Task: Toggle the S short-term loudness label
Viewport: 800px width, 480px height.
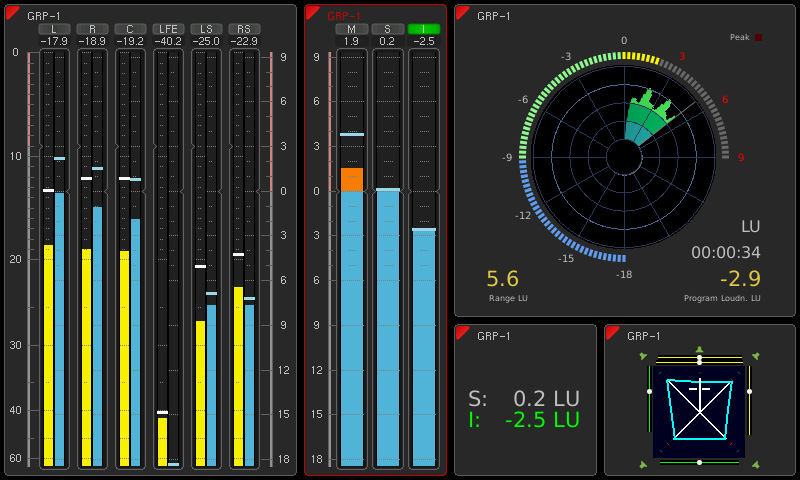Action: 388,29
